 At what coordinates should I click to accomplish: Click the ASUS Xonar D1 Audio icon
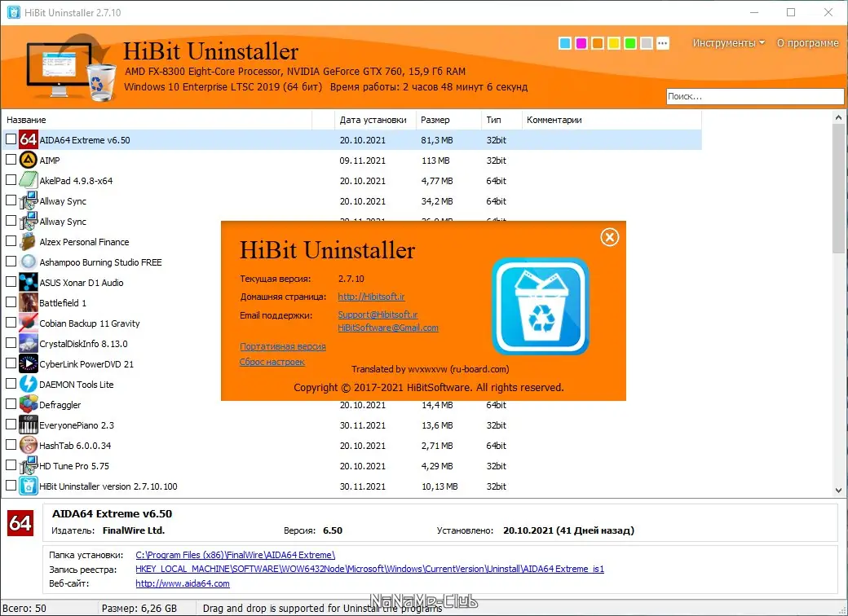[x=28, y=283]
